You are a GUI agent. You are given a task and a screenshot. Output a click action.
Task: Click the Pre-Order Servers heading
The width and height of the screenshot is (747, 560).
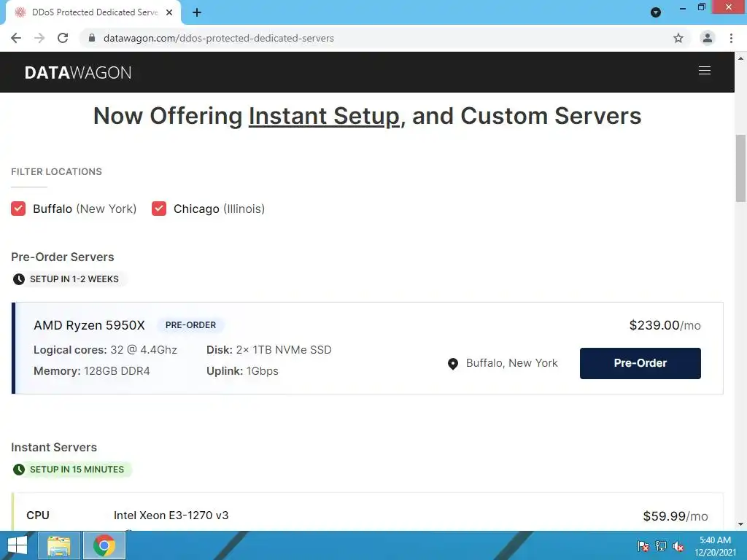pyautogui.click(x=63, y=257)
